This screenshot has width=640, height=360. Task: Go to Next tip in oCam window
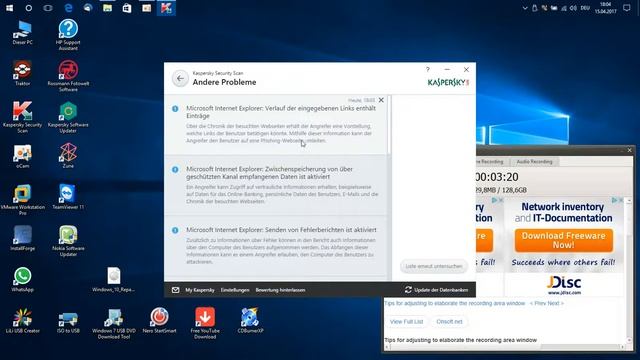coord(555,303)
